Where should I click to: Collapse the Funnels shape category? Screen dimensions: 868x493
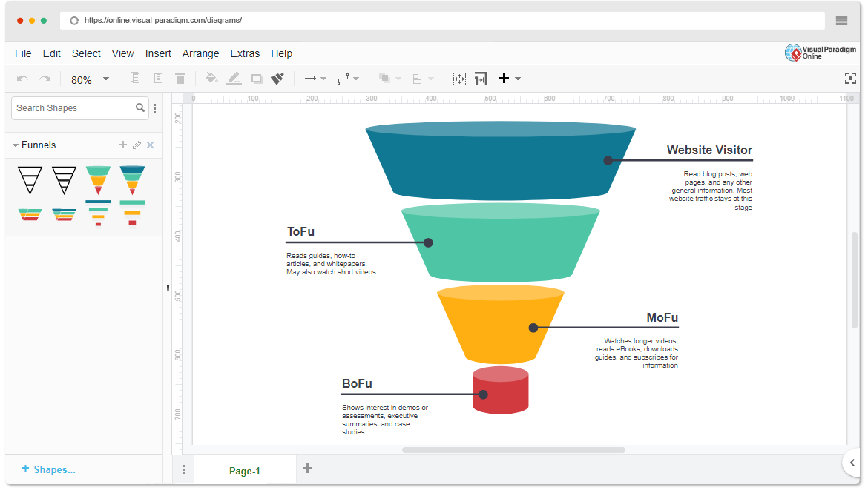[16, 145]
